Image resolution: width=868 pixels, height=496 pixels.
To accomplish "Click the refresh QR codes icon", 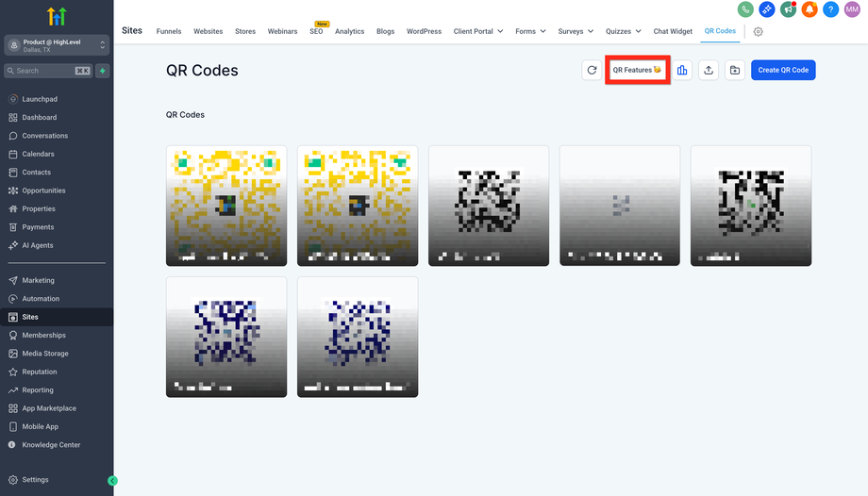I will [x=592, y=70].
